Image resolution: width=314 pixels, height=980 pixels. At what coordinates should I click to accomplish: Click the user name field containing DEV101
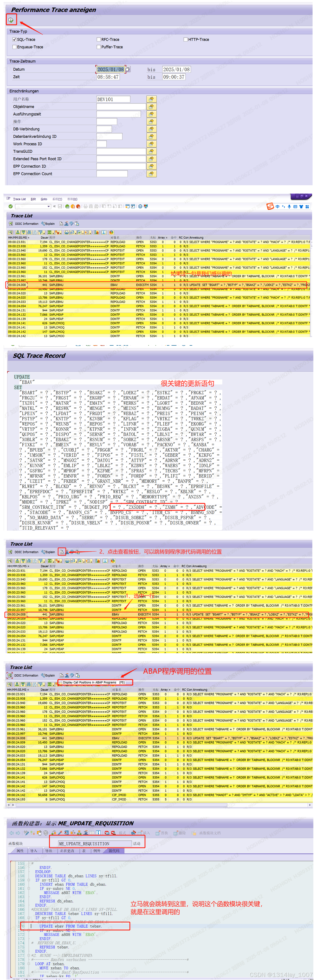tap(113, 99)
